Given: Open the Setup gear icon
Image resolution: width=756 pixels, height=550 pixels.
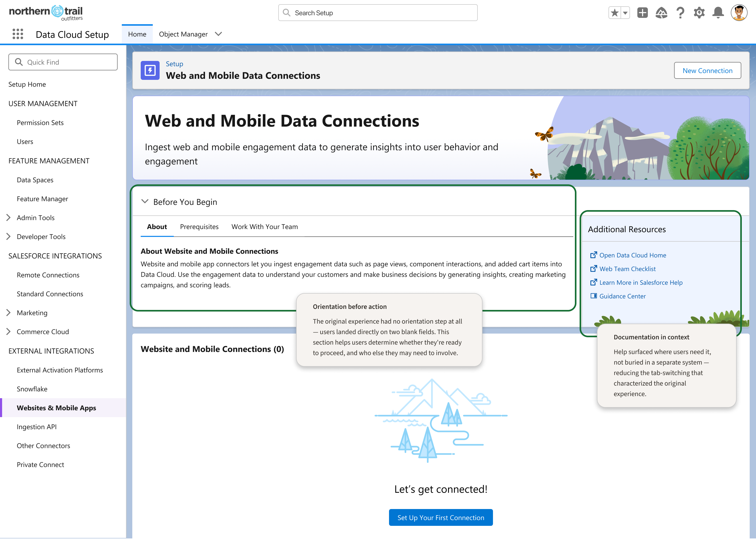Looking at the screenshot, I should click(x=699, y=13).
